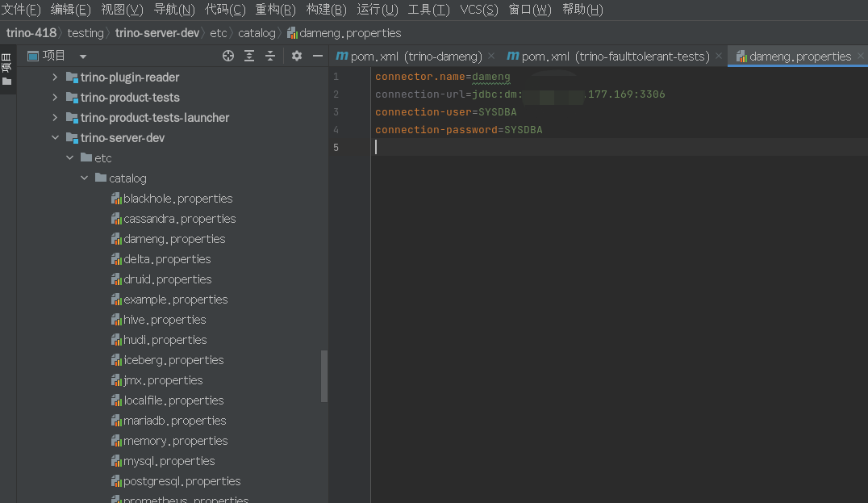This screenshot has height=503, width=868.
Task: Select cassandra.properties in the tree
Action: pos(179,219)
